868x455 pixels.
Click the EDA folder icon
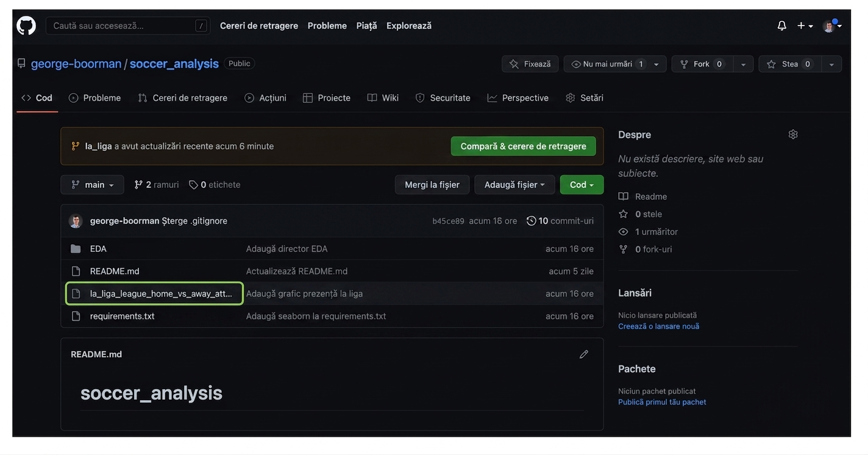(76, 249)
